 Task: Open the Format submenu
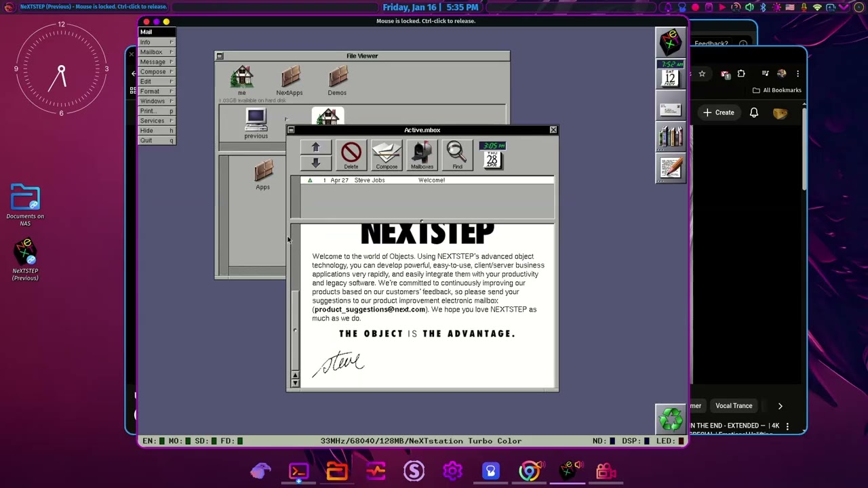click(157, 91)
